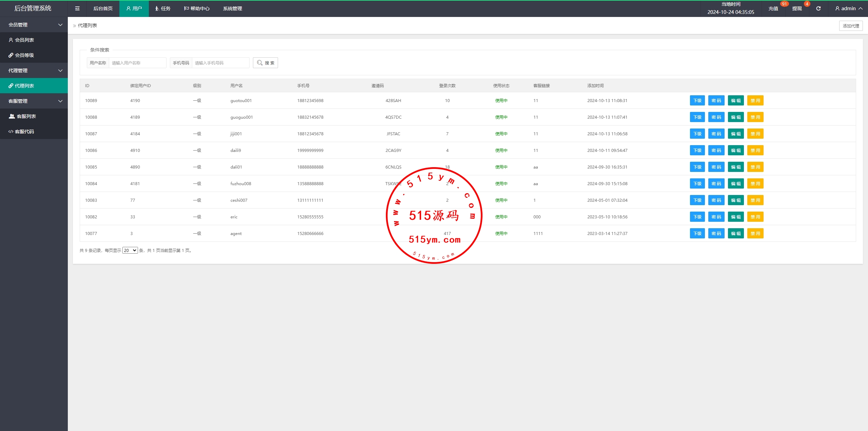Screen dimensions: 868x431
Task: Click the refresh icon in top bar
Action: coord(818,8)
